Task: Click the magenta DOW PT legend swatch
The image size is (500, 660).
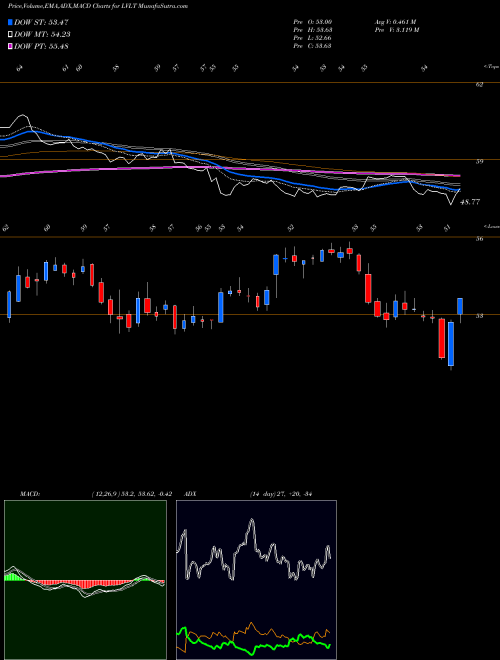Action: click(10, 46)
